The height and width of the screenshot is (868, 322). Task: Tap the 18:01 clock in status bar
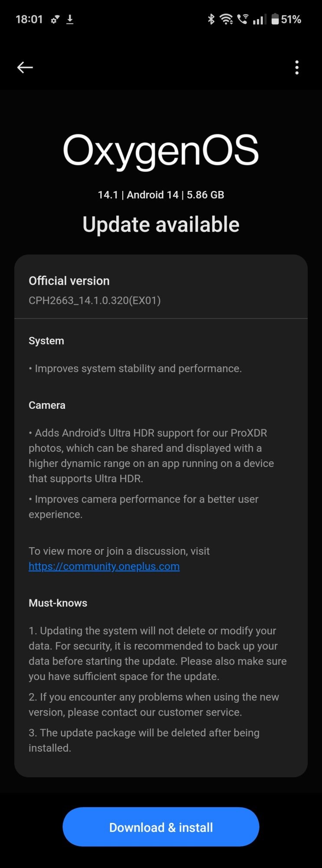(x=29, y=20)
